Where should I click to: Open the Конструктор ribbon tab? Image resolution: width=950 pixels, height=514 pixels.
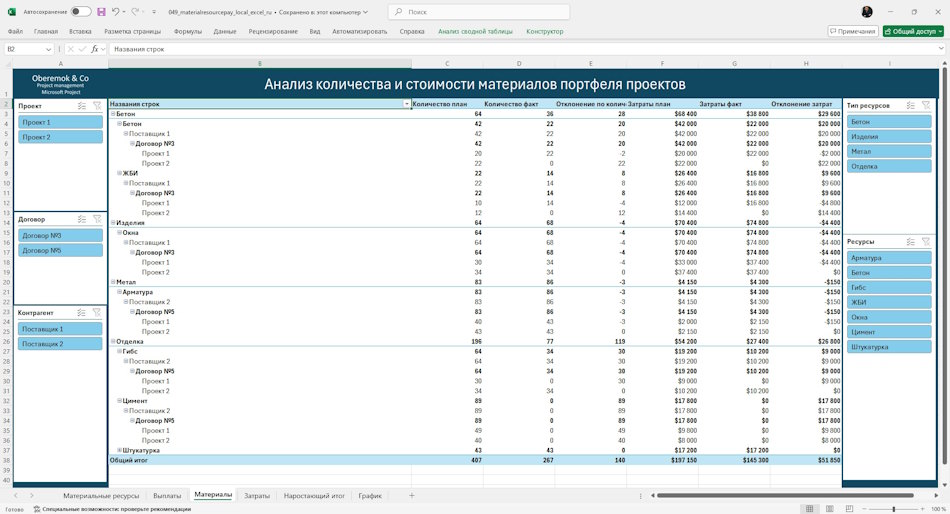(545, 31)
